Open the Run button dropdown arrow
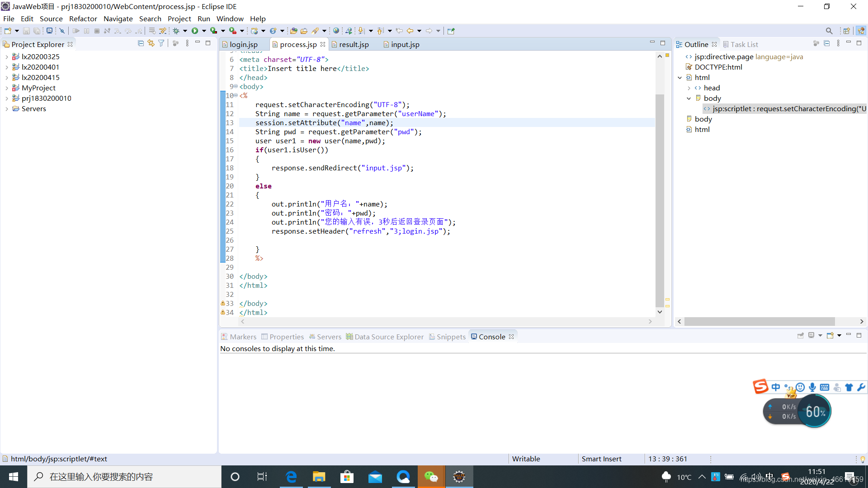The height and width of the screenshot is (488, 868). [x=204, y=31]
